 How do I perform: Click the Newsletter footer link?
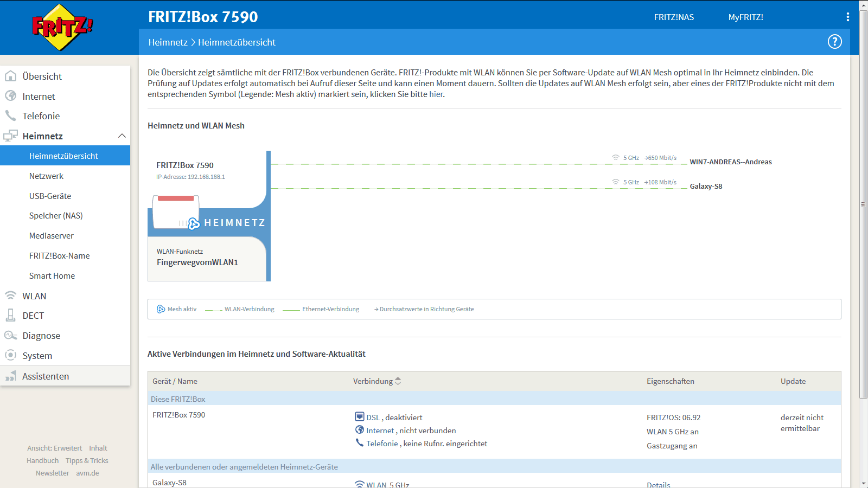[53, 473]
